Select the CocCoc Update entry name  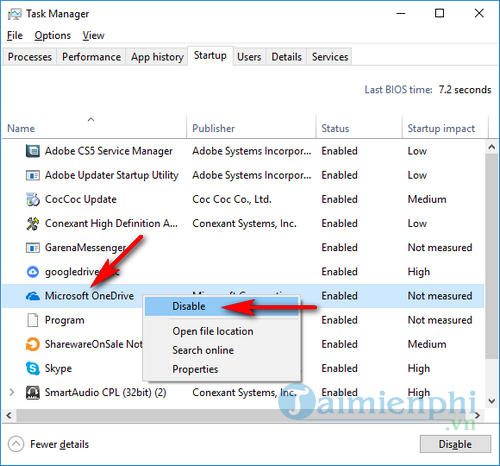click(x=81, y=199)
